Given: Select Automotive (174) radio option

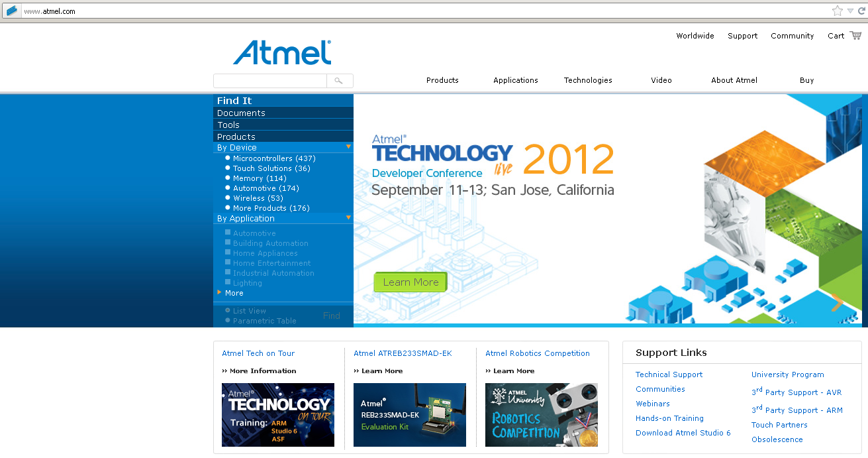Looking at the screenshot, I should pyautogui.click(x=228, y=188).
